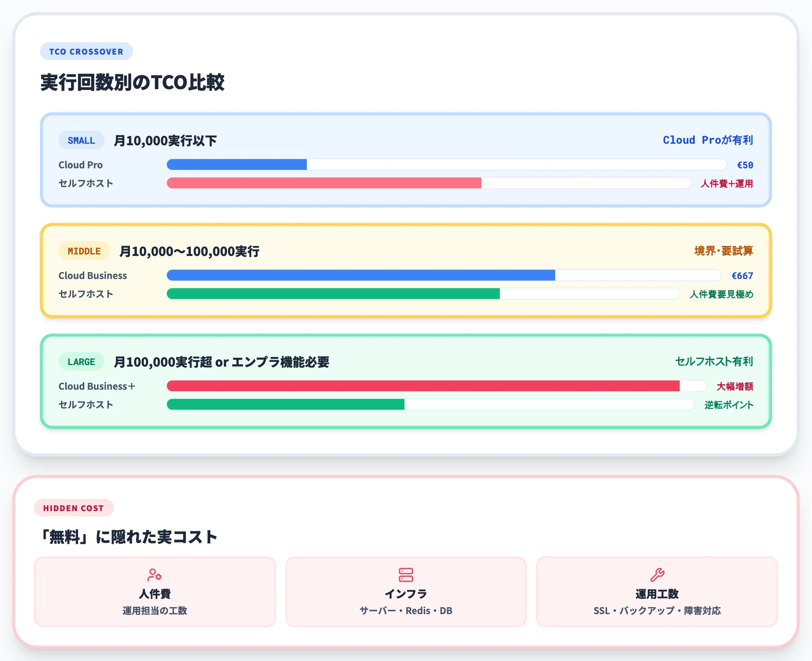Click the blue Cloud Pro cost bar
Viewport: 812px width, 661px height.
237,164
